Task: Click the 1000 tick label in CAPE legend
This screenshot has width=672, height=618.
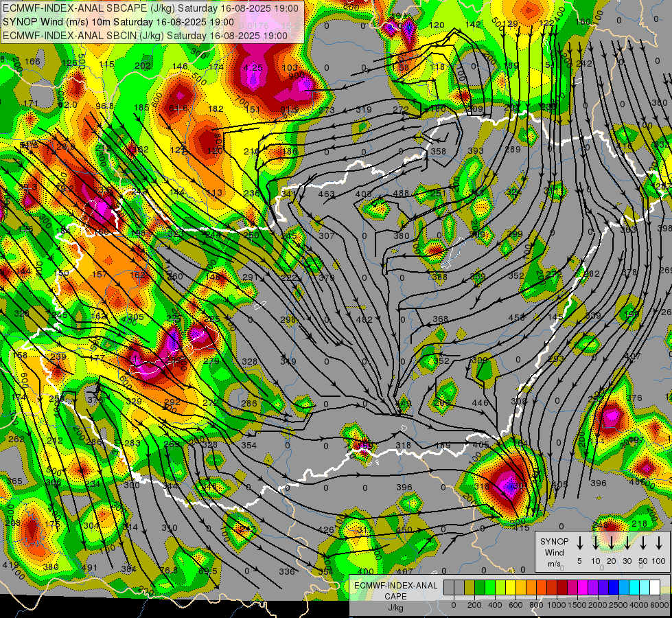Action: [557, 605]
